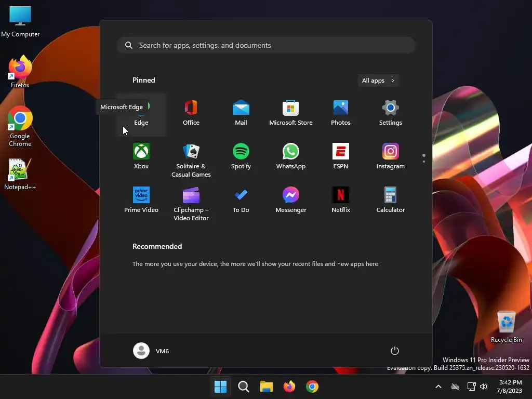Open Microsoft Store from pinned apps
The width and height of the screenshot is (532, 399).
(291, 114)
